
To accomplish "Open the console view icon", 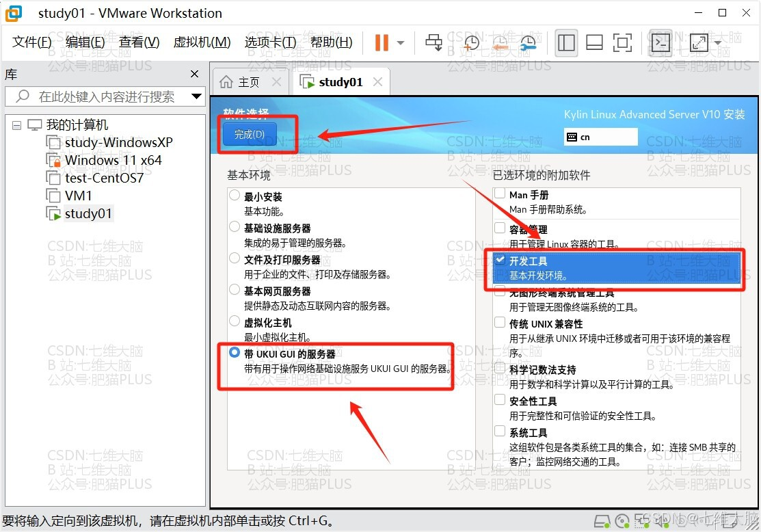I will (660, 42).
